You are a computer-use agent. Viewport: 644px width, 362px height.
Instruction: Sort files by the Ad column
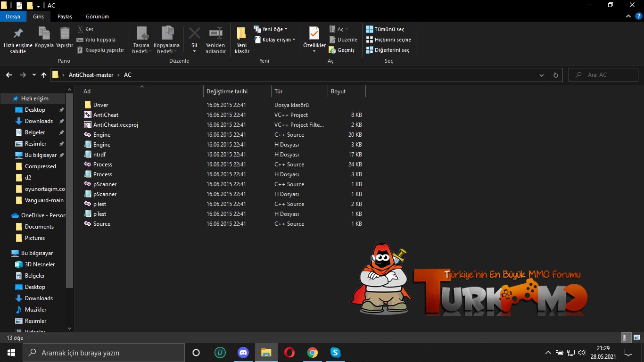[x=141, y=91]
